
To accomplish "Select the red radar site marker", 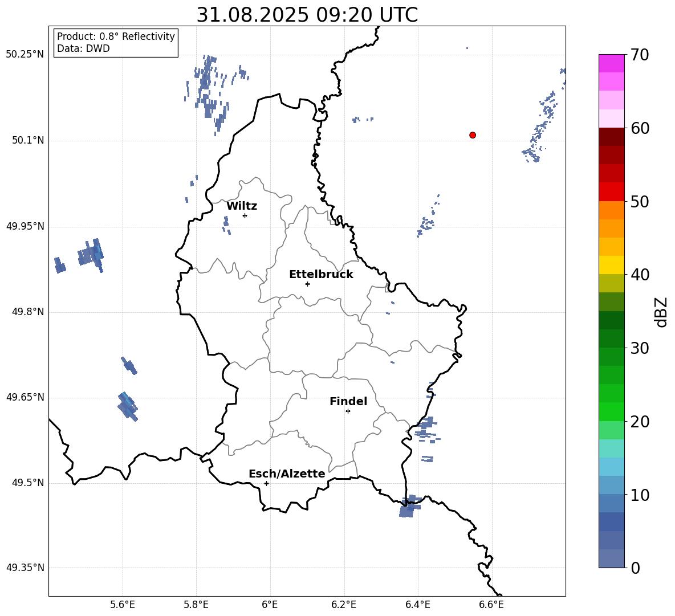I will (x=473, y=135).
